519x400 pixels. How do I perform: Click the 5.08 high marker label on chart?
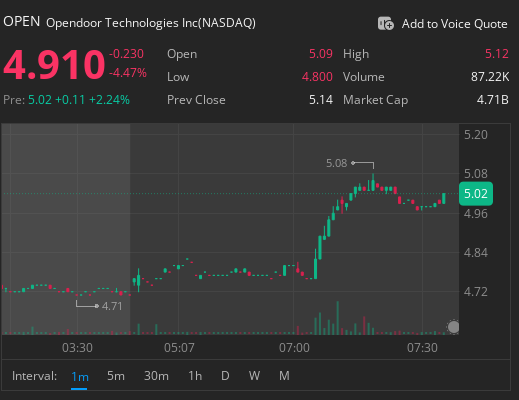pyautogui.click(x=336, y=163)
